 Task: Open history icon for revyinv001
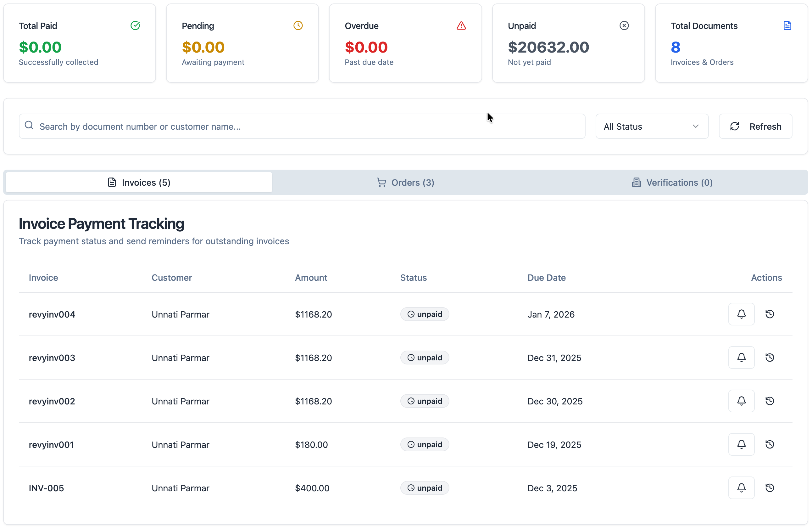[x=769, y=444]
